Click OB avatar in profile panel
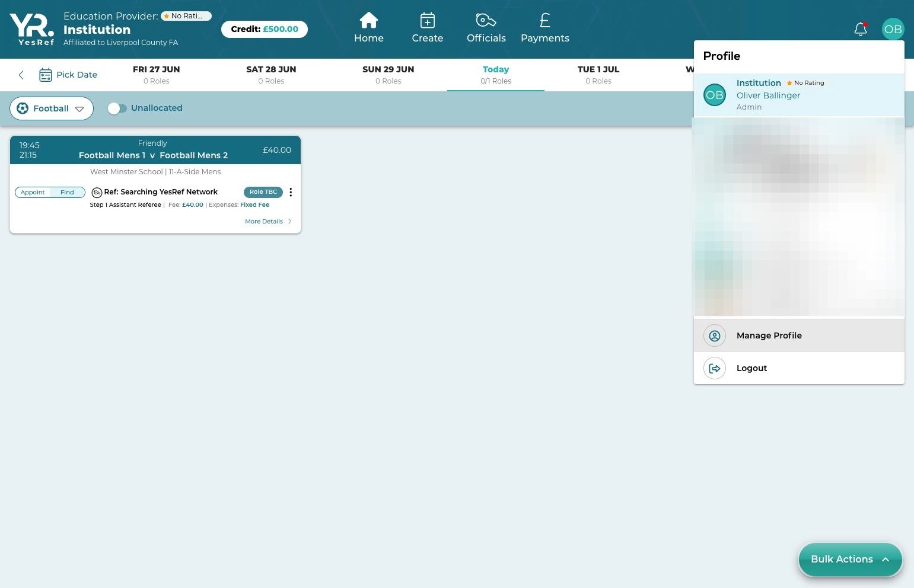This screenshot has height=588, width=914. (715, 95)
